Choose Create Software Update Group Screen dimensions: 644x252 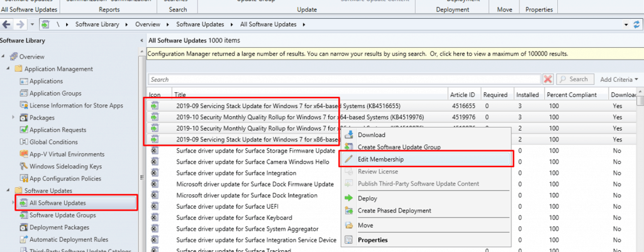(426, 147)
